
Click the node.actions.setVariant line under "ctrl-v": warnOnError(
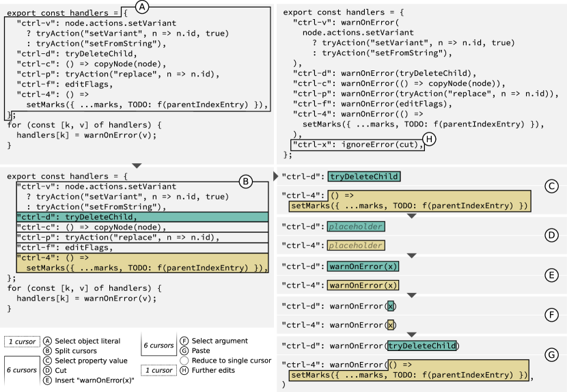tap(358, 32)
